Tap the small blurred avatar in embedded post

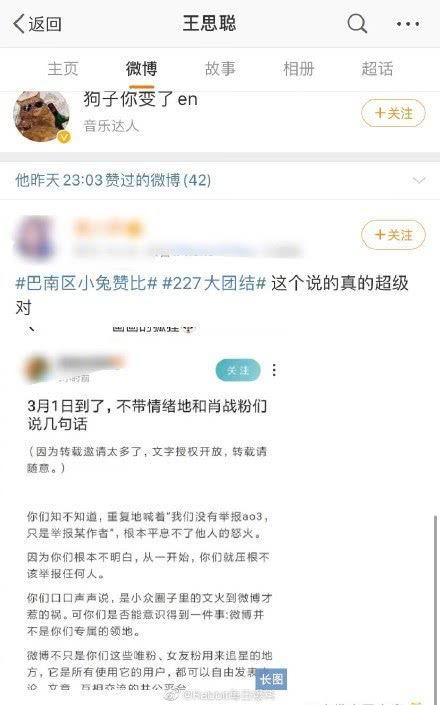[x=37, y=368]
